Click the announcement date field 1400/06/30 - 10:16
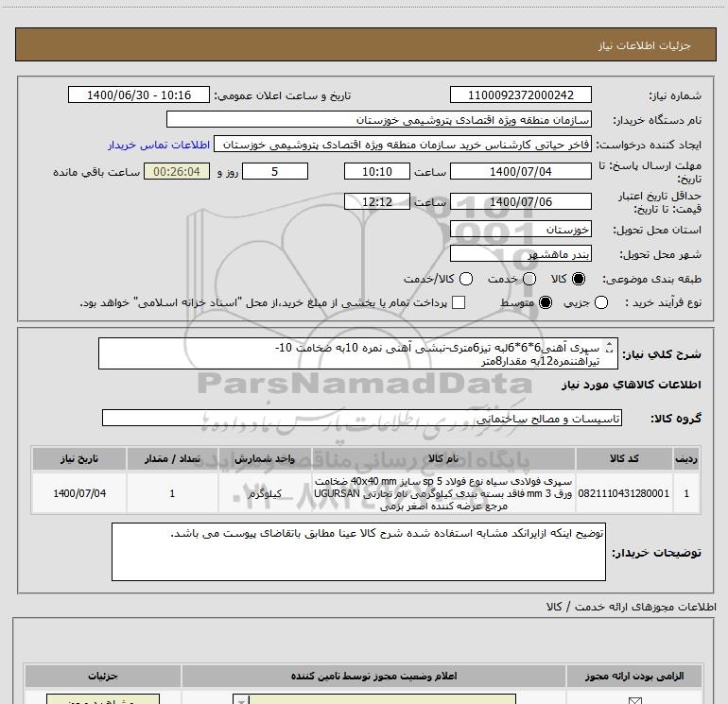Viewport: 728px width, 704px height. click(x=139, y=94)
